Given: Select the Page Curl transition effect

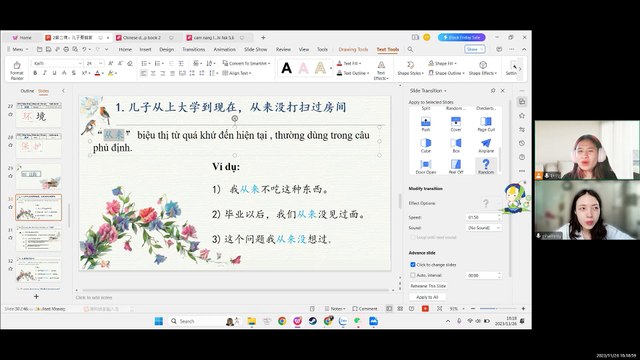Looking at the screenshot, I should [x=486, y=124].
